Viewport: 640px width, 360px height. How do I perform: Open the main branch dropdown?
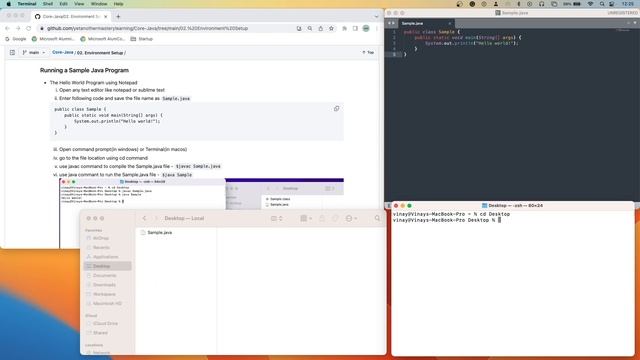[x=34, y=52]
